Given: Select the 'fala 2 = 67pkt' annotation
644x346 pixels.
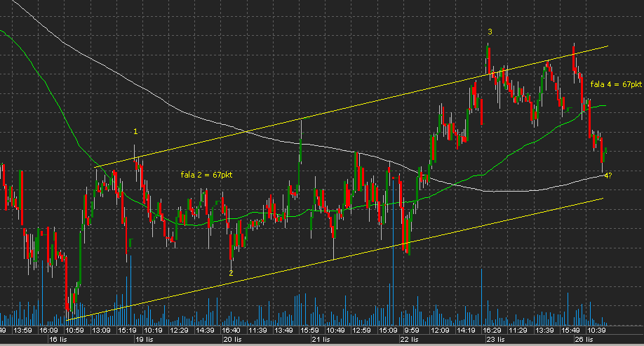Looking at the screenshot, I should pyautogui.click(x=206, y=175).
